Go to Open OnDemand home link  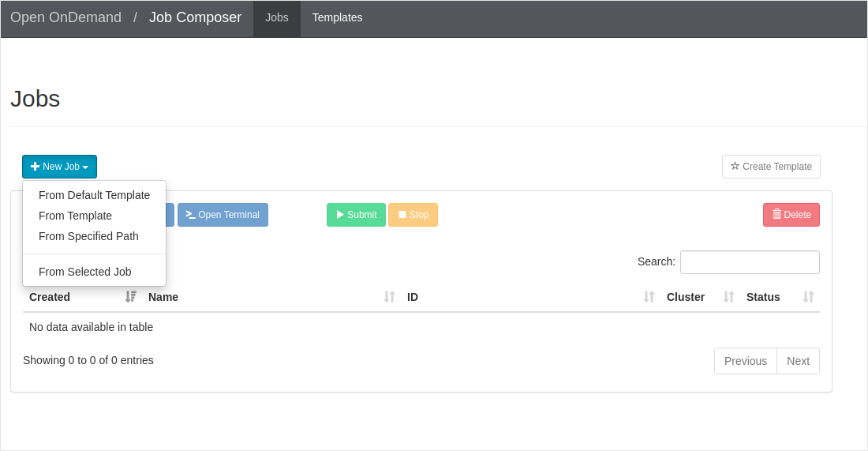(65, 17)
